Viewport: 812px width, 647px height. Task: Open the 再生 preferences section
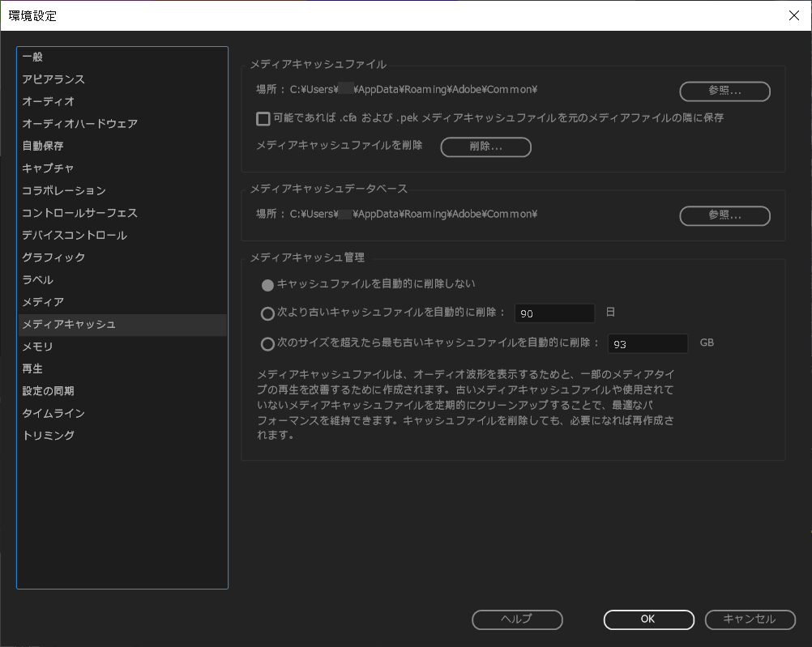(32, 368)
